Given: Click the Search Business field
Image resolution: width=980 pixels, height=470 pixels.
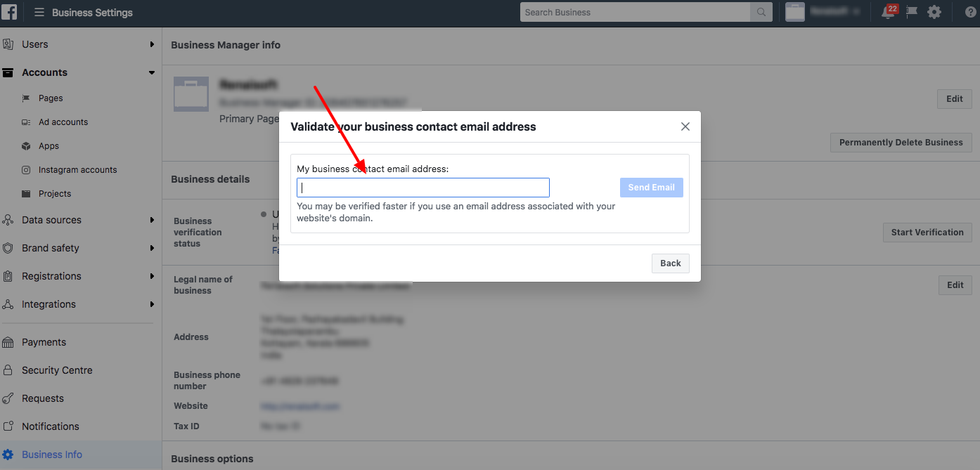Looking at the screenshot, I should (x=636, y=12).
